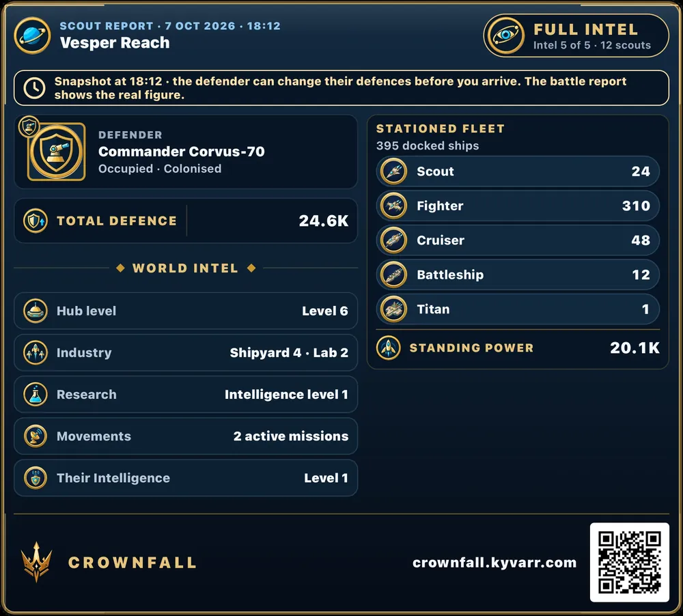Click the snapshot warning message text
This screenshot has height=616, width=683.
coord(340,87)
